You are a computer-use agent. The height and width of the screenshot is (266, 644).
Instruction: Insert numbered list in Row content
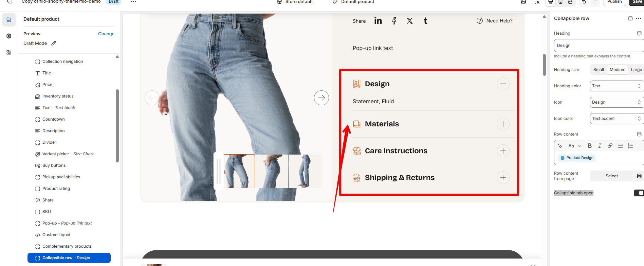coord(630,146)
